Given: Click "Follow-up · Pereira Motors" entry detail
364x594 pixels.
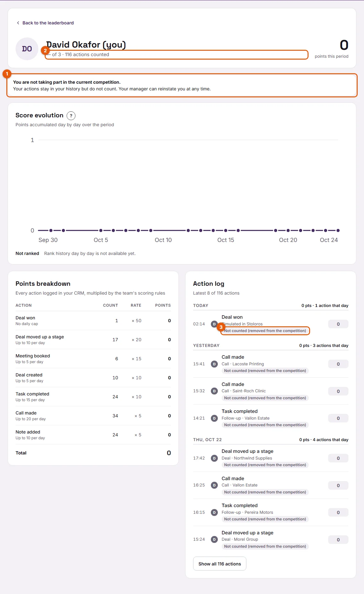Looking at the screenshot, I should click(x=247, y=512).
